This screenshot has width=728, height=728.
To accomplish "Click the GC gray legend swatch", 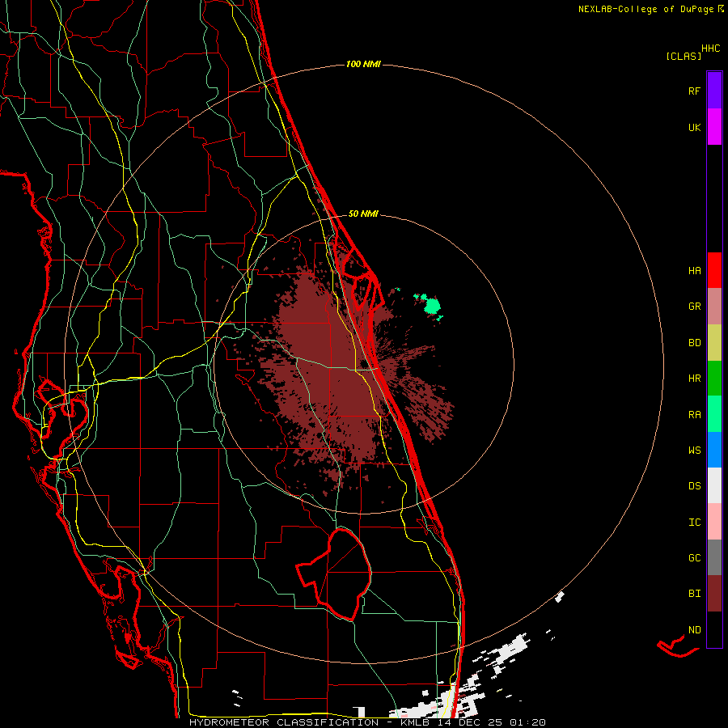I will 714,557.
